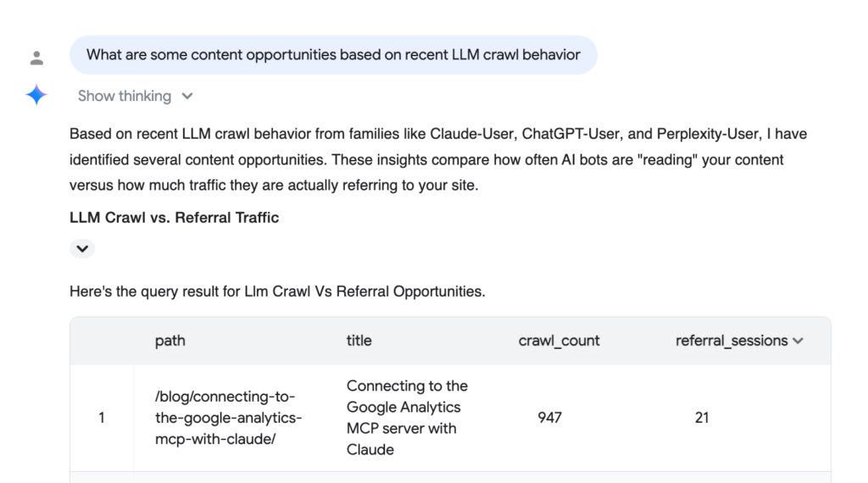Click the /blog/connecting-to-the-google-analytics path cell
Viewport: 868px width, 483px height.
click(x=229, y=418)
